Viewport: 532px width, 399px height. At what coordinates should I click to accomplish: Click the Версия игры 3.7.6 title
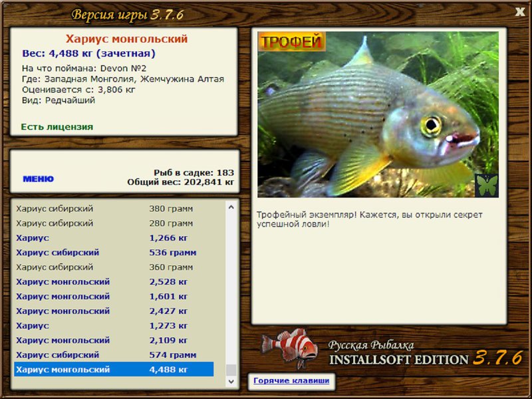point(128,15)
